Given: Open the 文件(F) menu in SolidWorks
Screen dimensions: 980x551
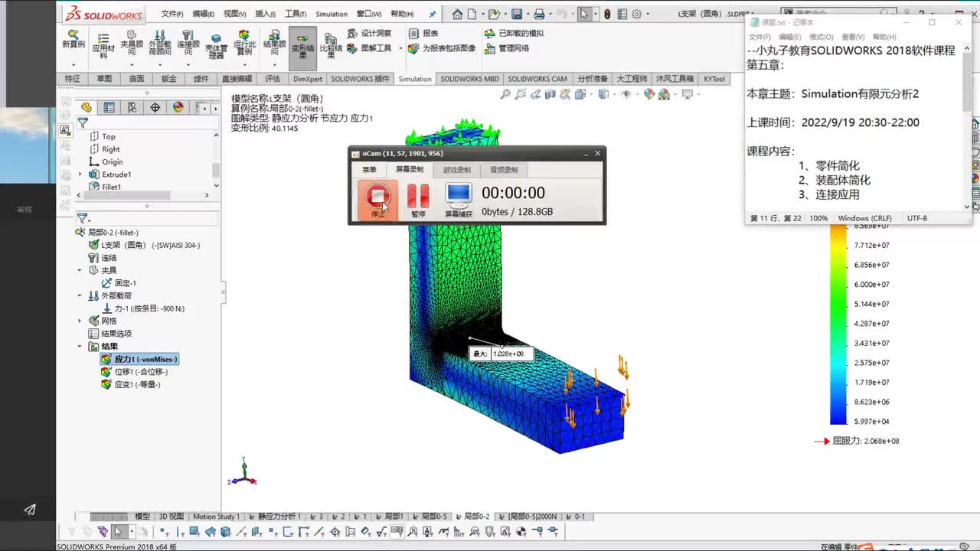Looking at the screenshot, I should [x=172, y=14].
